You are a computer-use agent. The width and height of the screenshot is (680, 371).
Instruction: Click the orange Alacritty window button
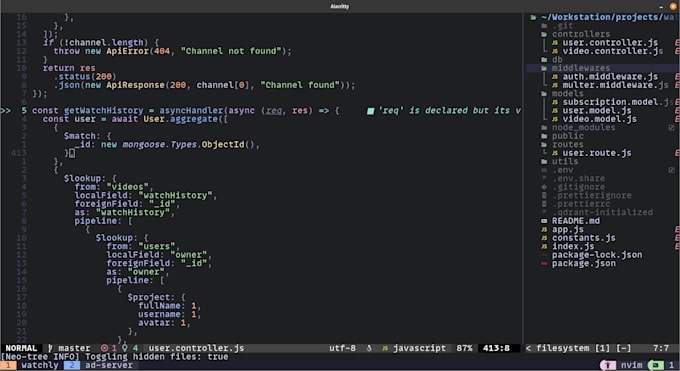[x=673, y=6]
